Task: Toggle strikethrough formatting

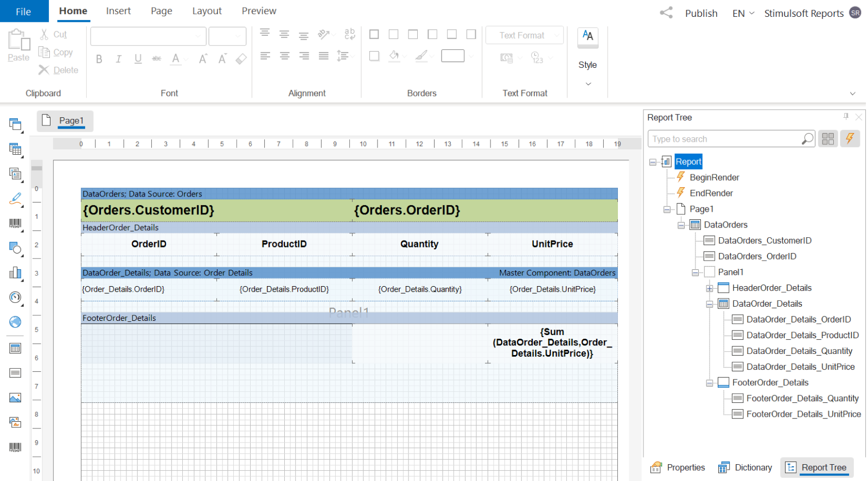Action: pos(157,59)
